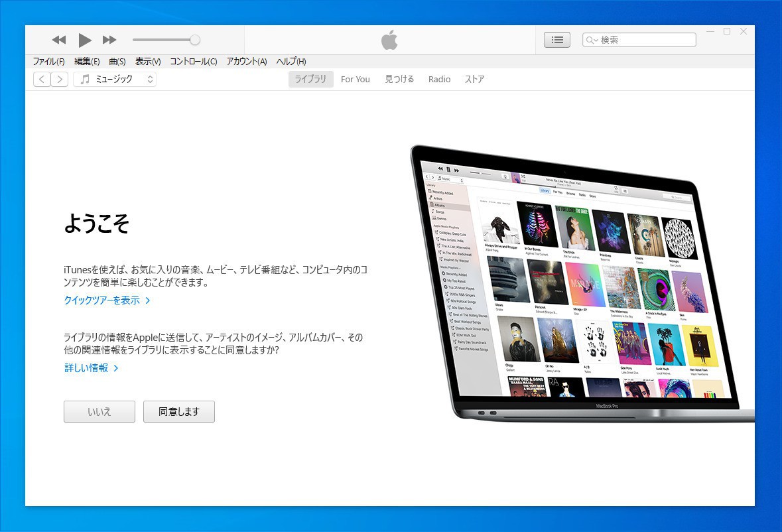Close the iTunes window

pos(744,31)
